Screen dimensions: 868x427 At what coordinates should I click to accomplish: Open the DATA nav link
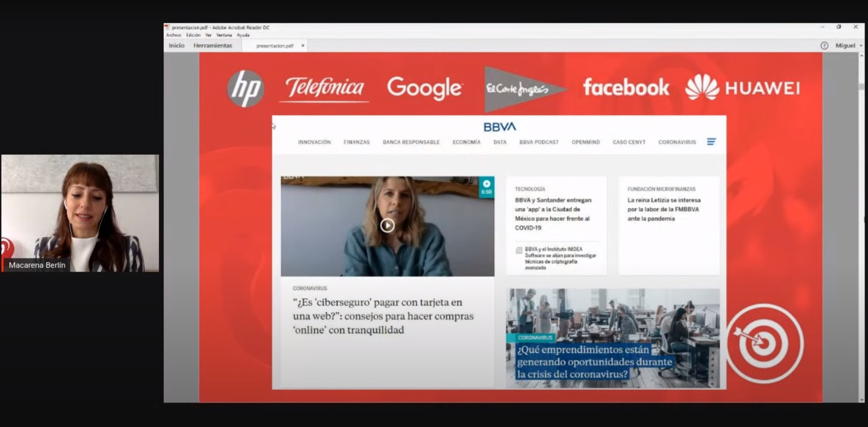(500, 142)
